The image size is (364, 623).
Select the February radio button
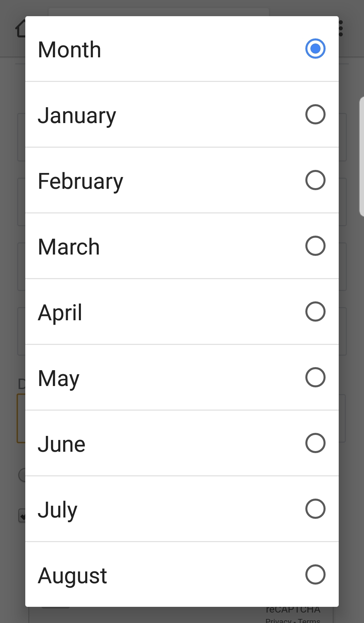tap(315, 180)
